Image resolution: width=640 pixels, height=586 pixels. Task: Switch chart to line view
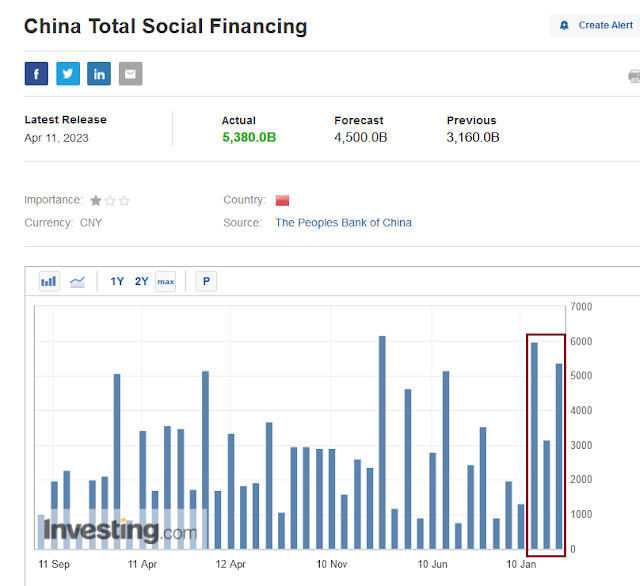coord(77,282)
